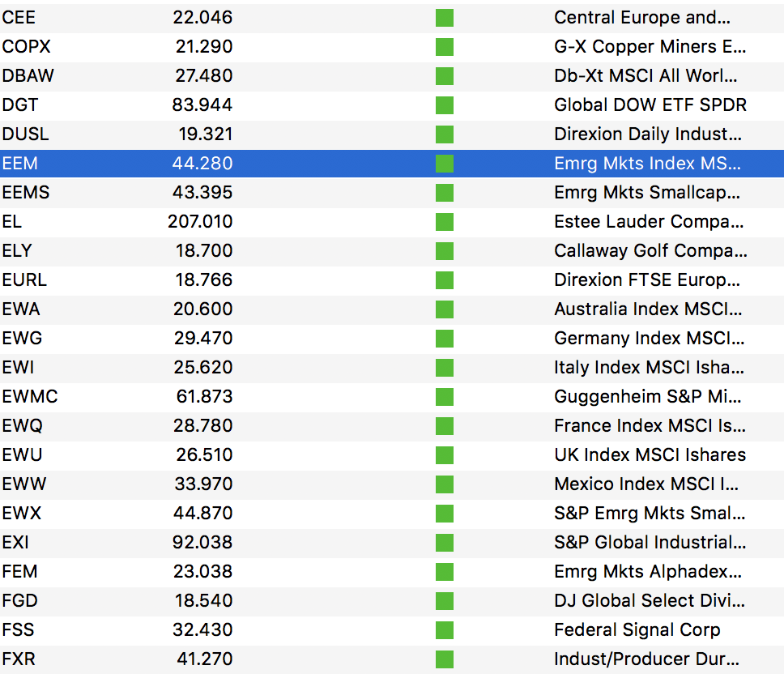Select the EWQ ticker symbol

[22, 425]
